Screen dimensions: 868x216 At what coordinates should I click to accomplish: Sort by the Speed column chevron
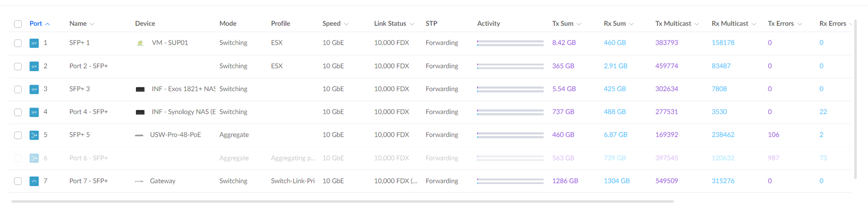point(346,24)
